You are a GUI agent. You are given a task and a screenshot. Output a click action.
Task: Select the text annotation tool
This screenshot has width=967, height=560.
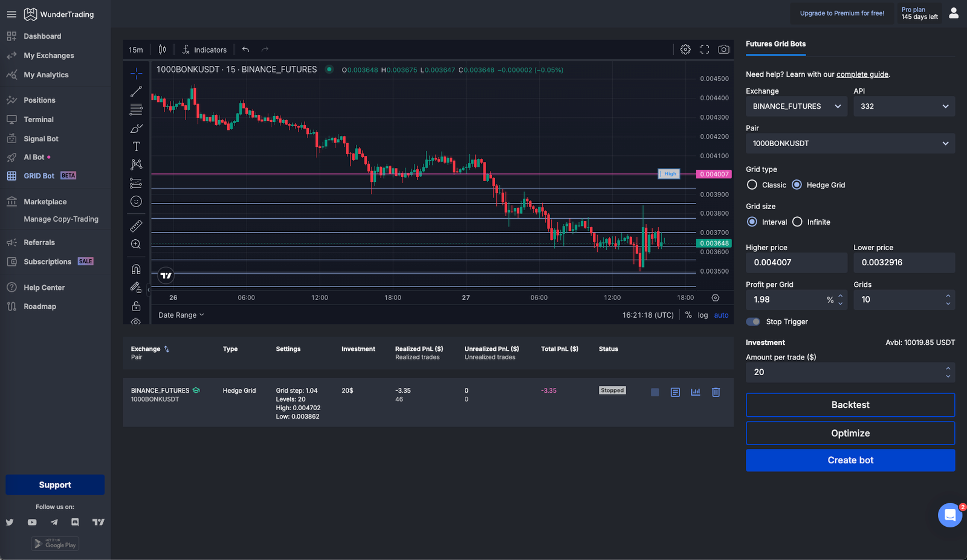click(x=136, y=147)
